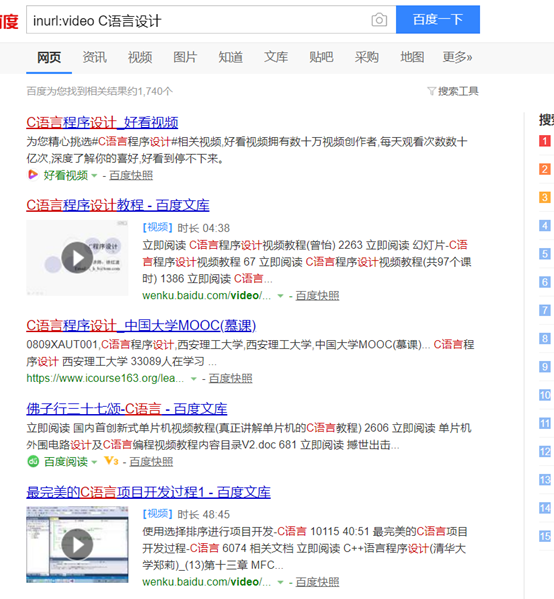Screen dimensions: 554x599
Task: Select hot search rank number 3
Action: click(x=544, y=197)
